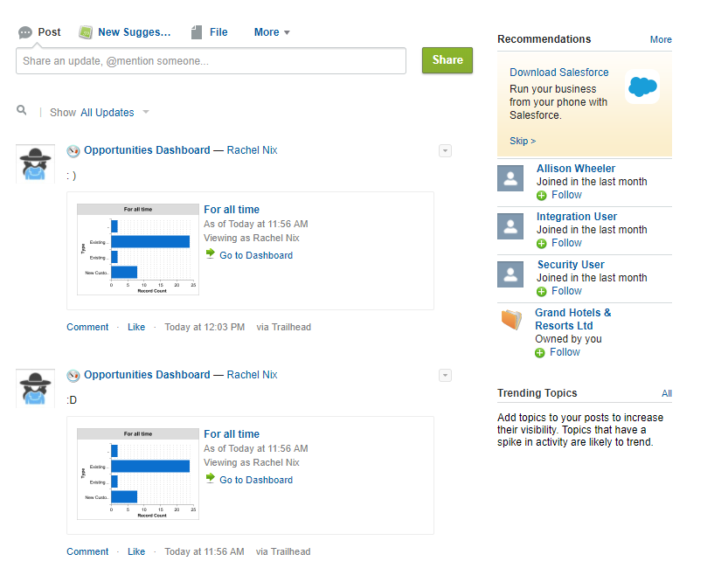Open second post's action dropdown arrow

coord(445,375)
